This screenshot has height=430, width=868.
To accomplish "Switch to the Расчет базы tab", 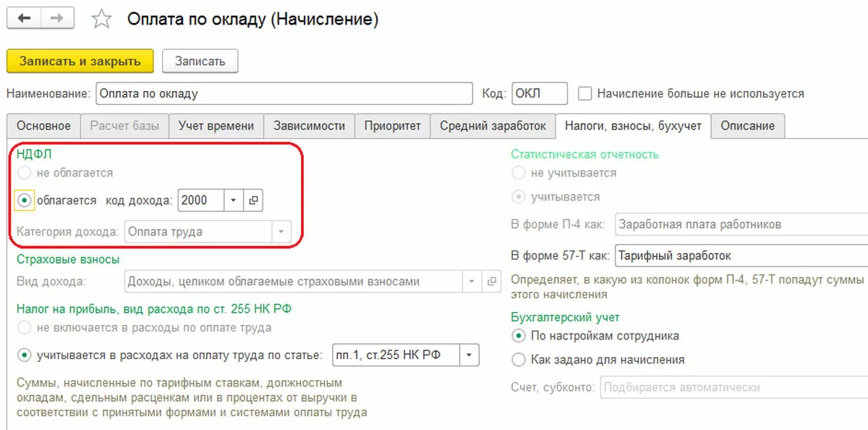I will tap(124, 125).
